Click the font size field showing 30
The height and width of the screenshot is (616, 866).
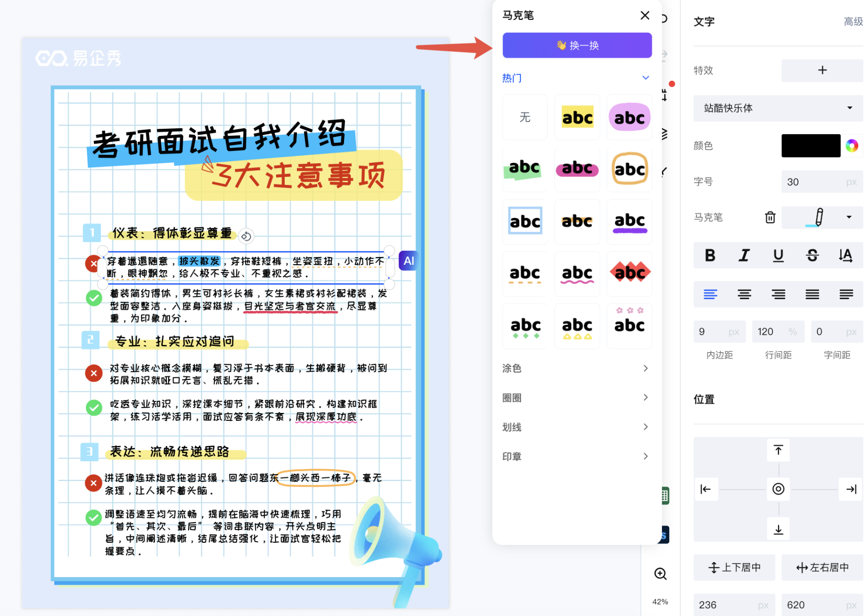(812, 182)
